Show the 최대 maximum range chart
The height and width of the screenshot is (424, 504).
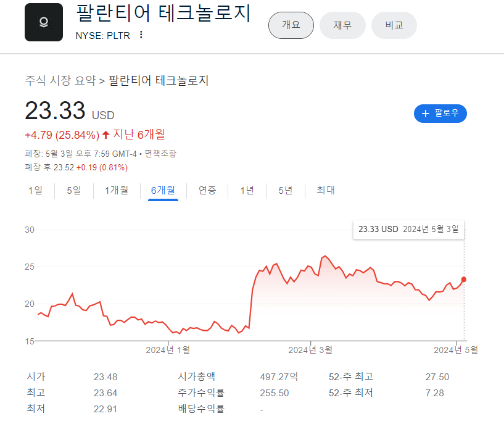click(326, 190)
